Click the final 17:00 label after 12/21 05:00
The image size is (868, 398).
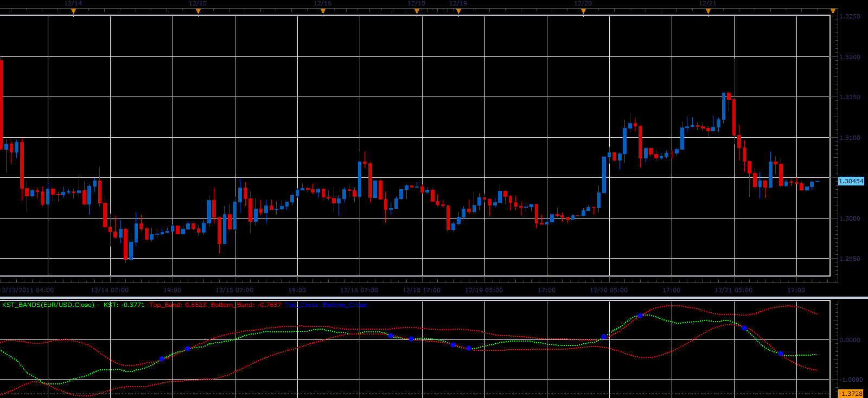coord(796,290)
